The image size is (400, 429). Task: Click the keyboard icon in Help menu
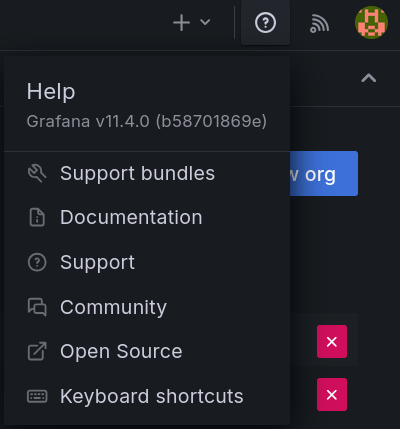37,396
